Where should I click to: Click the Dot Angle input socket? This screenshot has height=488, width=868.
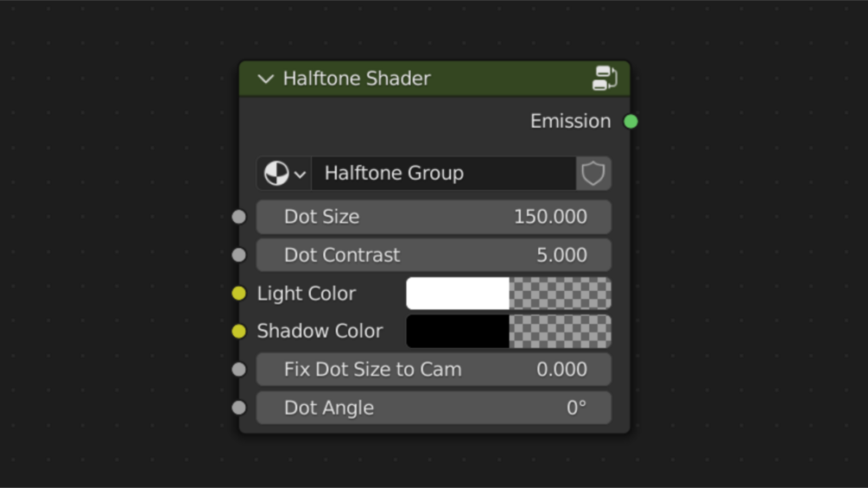click(x=239, y=408)
